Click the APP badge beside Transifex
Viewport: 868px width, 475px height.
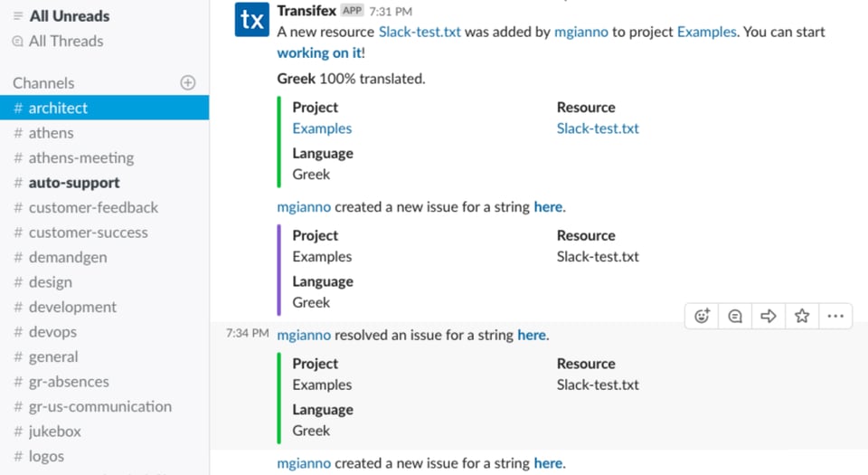pyautogui.click(x=352, y=11)
